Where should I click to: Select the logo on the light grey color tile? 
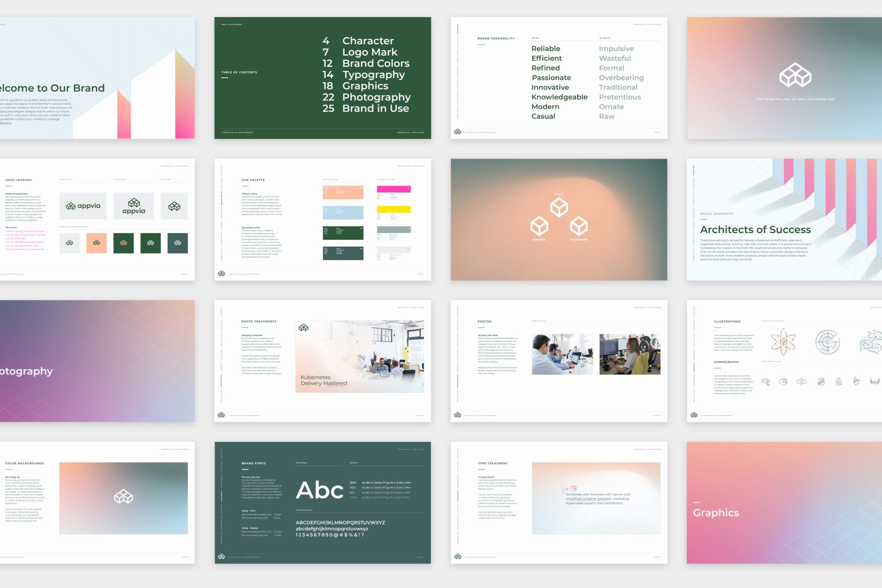(69, 243)
